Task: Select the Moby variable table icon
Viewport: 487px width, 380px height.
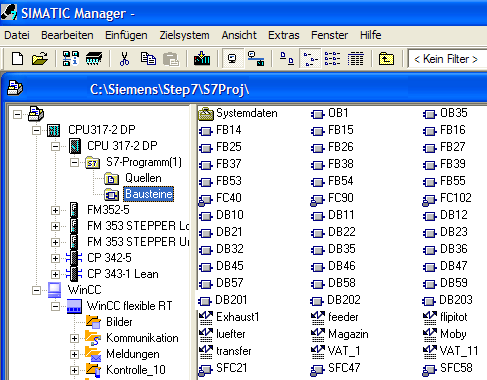Action: click(430, 335)
